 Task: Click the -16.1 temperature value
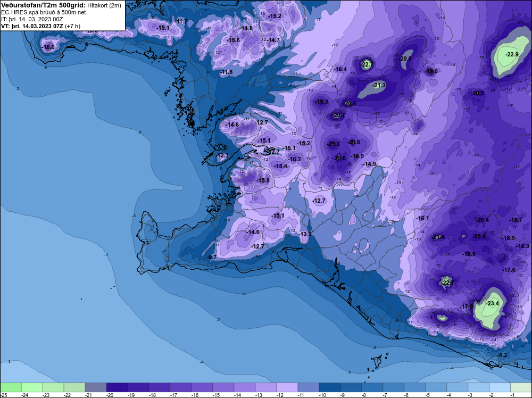click(x=422, y=218)
